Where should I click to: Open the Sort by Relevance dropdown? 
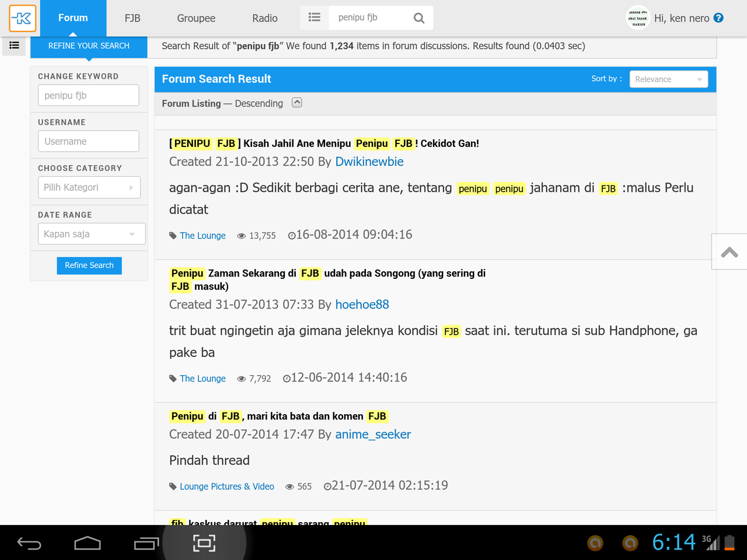click(x=669, y=79)
